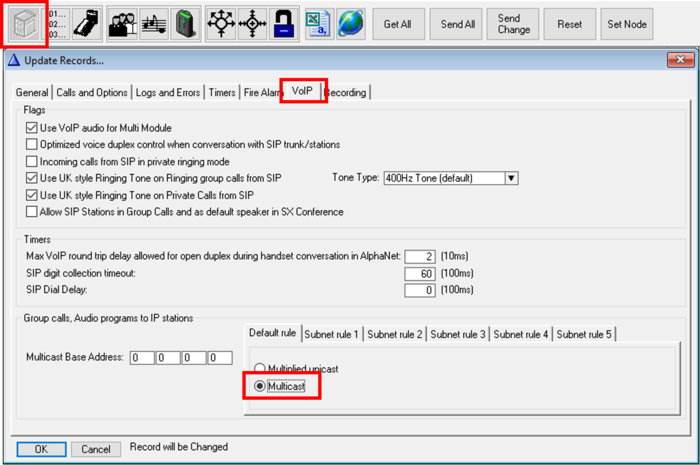700x465 pixels.
Task: Click the Reset toolbar button
Action: pos(569,24)
